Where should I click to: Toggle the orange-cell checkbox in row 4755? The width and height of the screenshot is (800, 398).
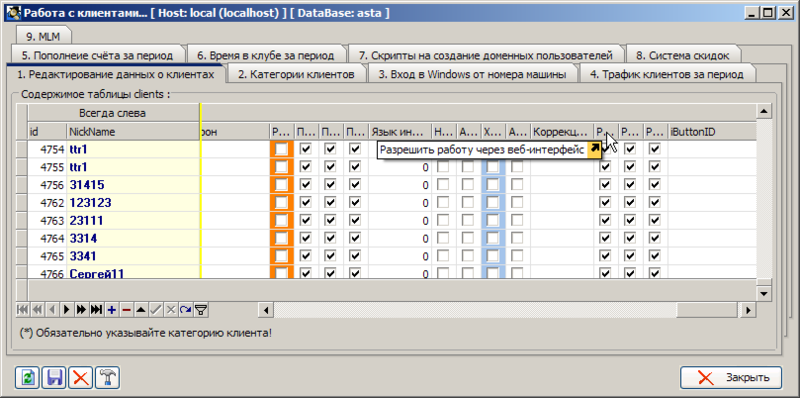click(x=281, y=167)
